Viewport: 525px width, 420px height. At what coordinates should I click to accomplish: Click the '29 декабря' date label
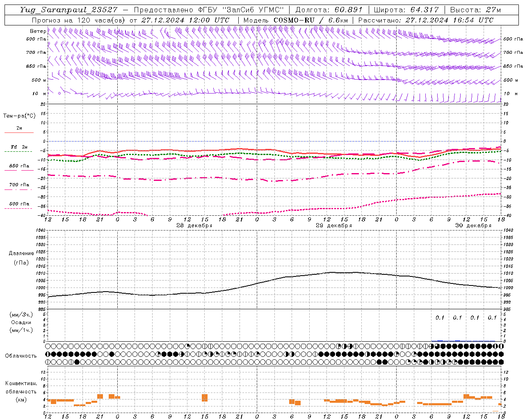[x=334, y=226]
